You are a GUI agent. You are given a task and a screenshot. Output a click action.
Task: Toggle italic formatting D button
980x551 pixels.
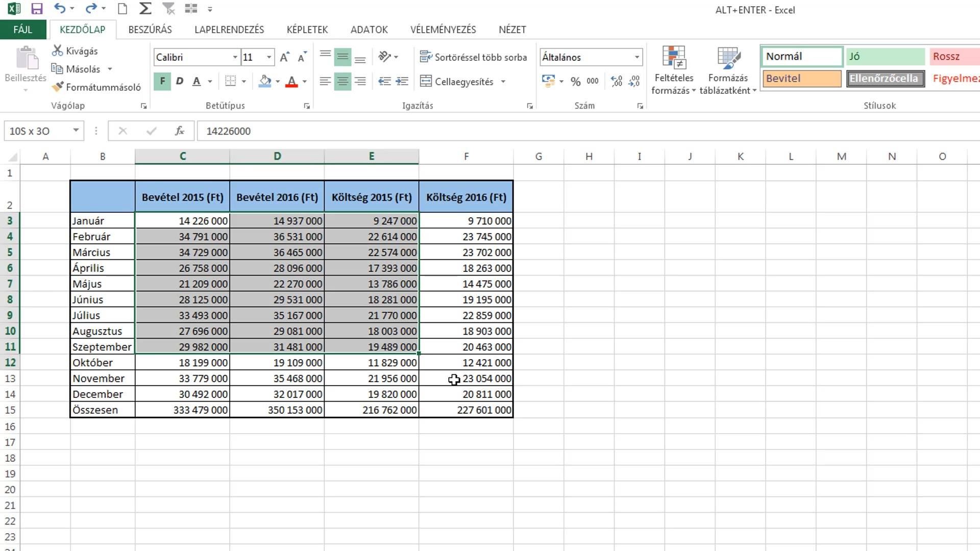[180, 81]
